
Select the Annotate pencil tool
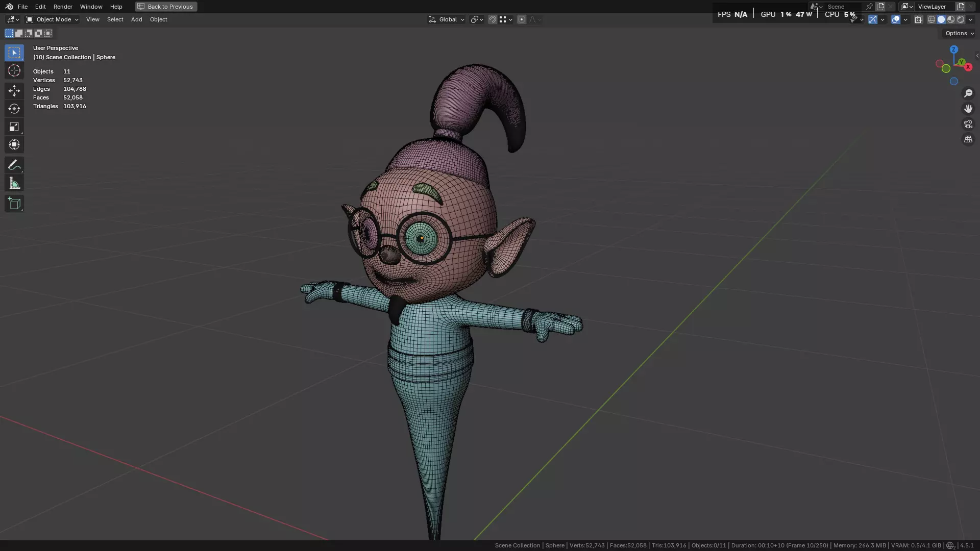(14, 165)
